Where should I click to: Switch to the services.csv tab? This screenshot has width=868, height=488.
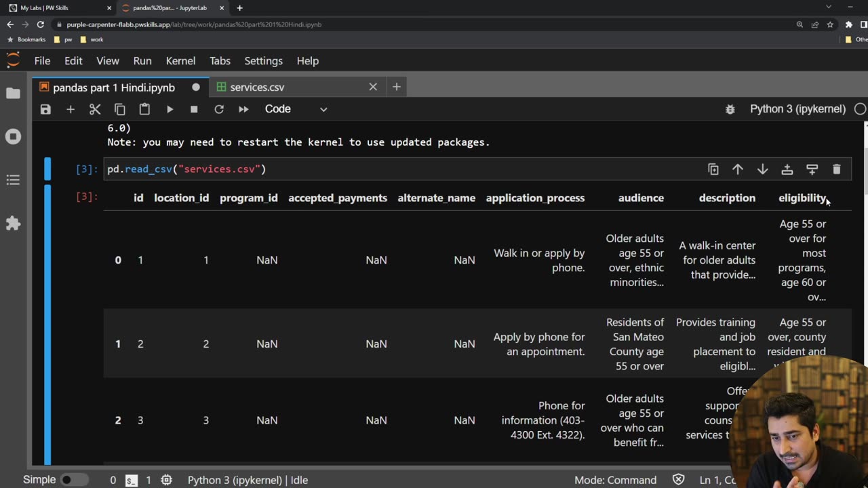(x=257, y=87)
